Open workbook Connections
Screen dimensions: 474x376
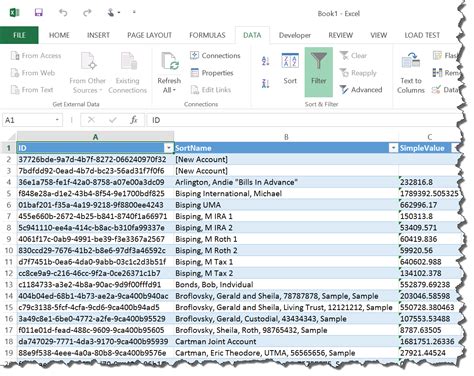[215, 56]
